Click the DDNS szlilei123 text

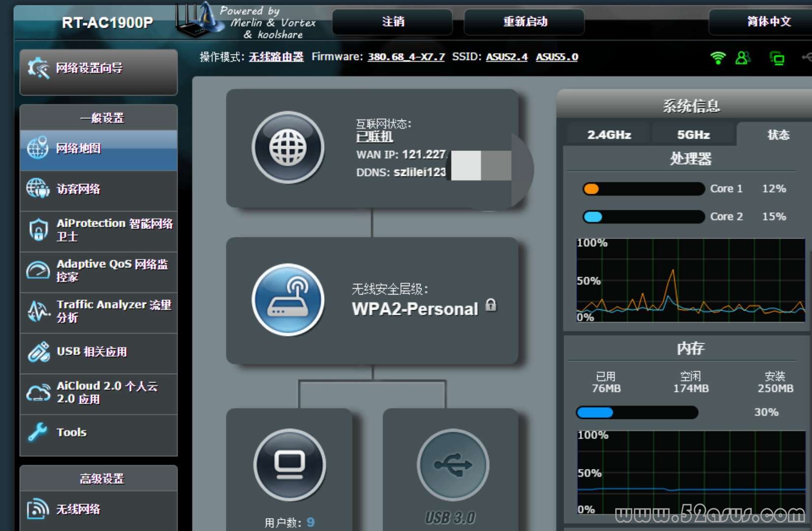click(x=401, y=173)
